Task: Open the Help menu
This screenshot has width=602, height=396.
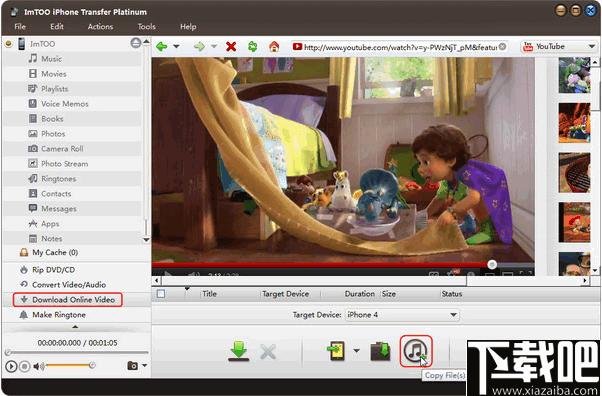Action: [188, 27]
